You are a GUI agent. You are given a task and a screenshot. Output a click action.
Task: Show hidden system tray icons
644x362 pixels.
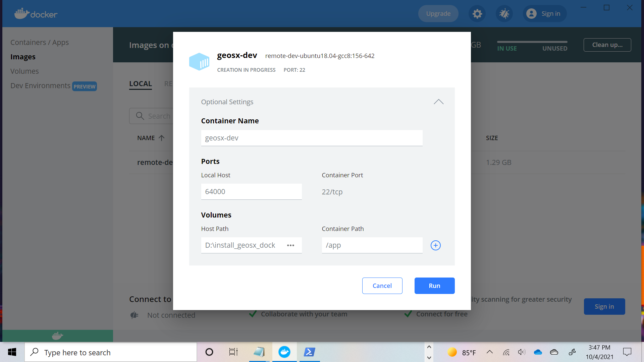point(489,352)
